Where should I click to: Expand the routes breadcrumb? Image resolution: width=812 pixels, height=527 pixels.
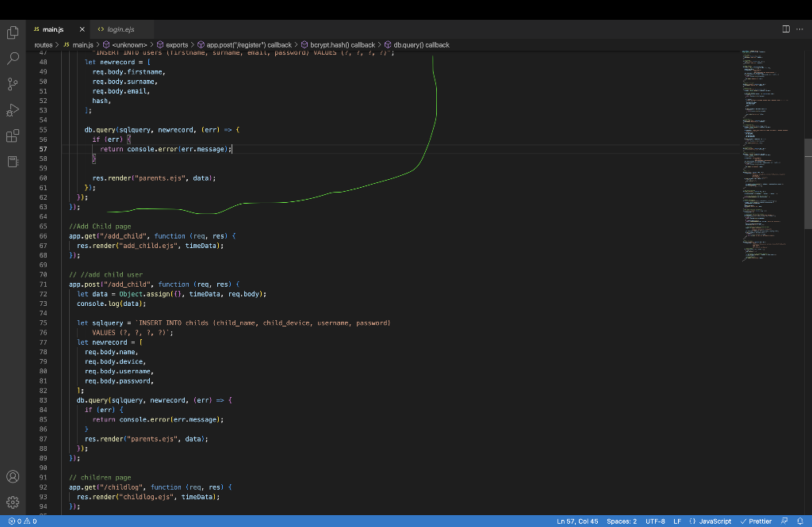(43, 44)
